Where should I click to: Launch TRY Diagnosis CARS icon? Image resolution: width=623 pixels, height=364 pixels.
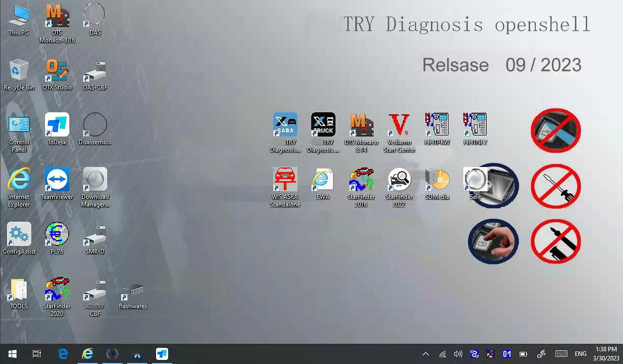click(285, 133)
